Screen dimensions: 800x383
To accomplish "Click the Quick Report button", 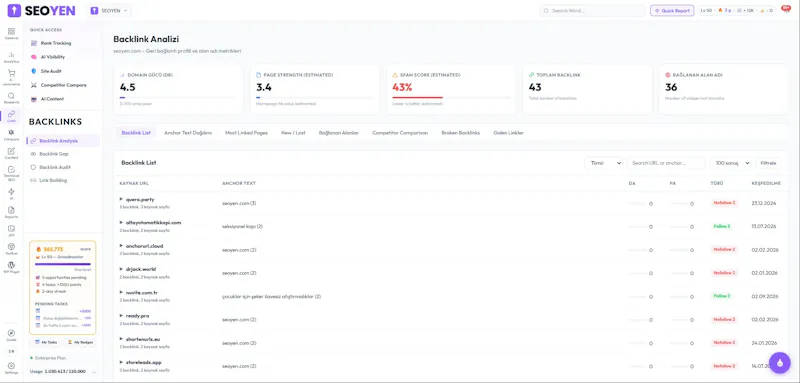I will (x=672, y=10).
